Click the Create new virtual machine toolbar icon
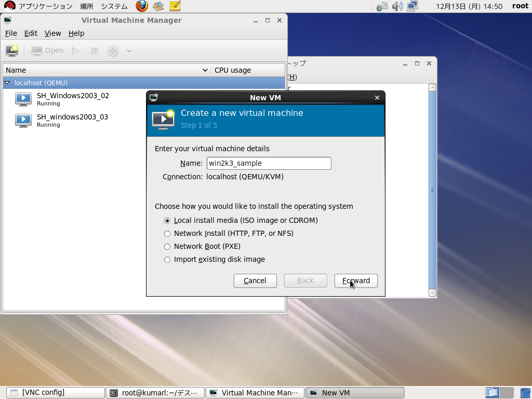 pos(11,50)
